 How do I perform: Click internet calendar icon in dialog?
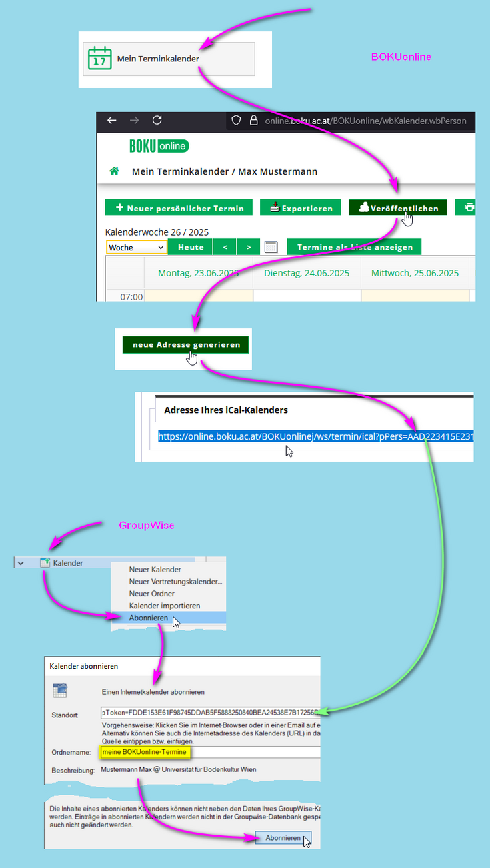60,691
